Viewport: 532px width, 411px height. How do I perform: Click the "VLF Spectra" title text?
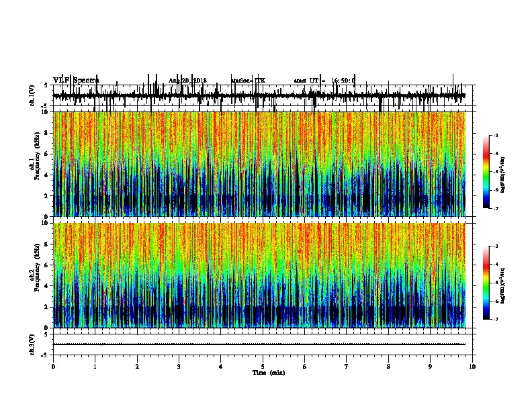pyautogui.click(x=76, y=81)
